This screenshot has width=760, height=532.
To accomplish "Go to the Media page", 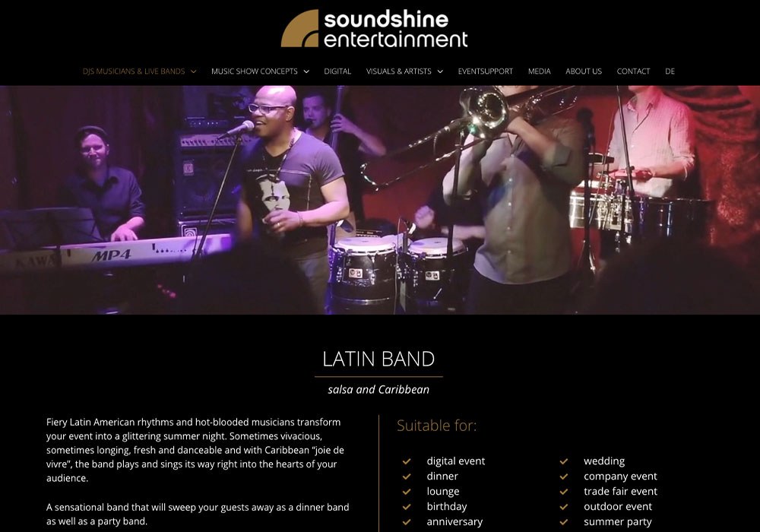I will coord(539,71).
